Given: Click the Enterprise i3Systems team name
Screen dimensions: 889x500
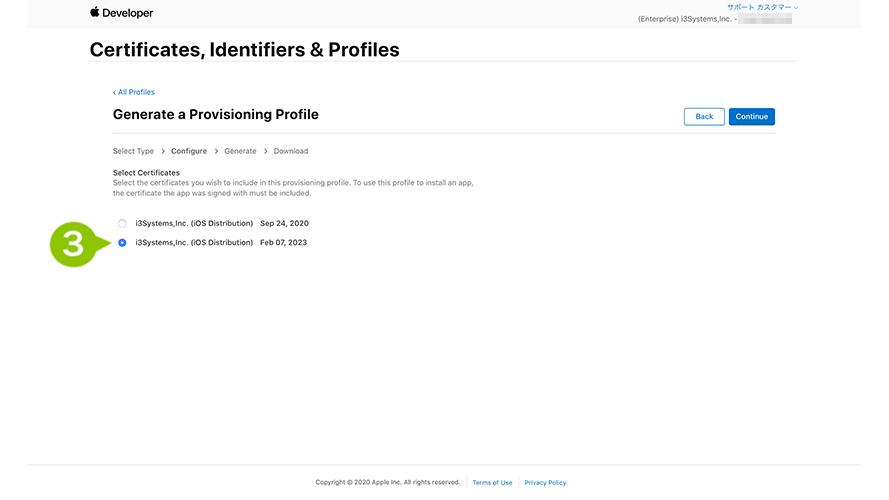Looking at the screenshot, I should click(685, 19).
